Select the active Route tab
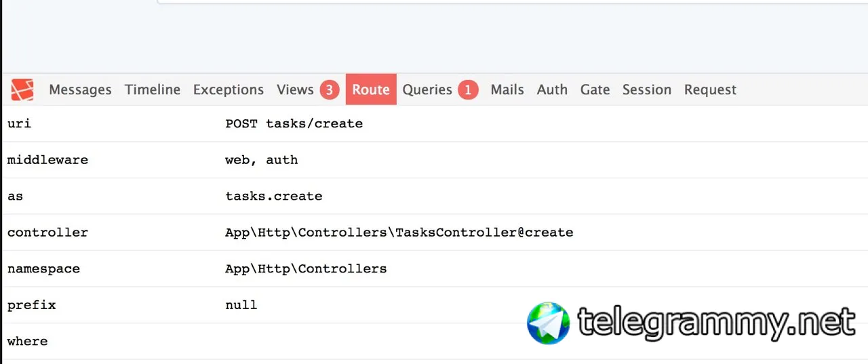Viewport: 868px width, 364px height. point(371,89)
